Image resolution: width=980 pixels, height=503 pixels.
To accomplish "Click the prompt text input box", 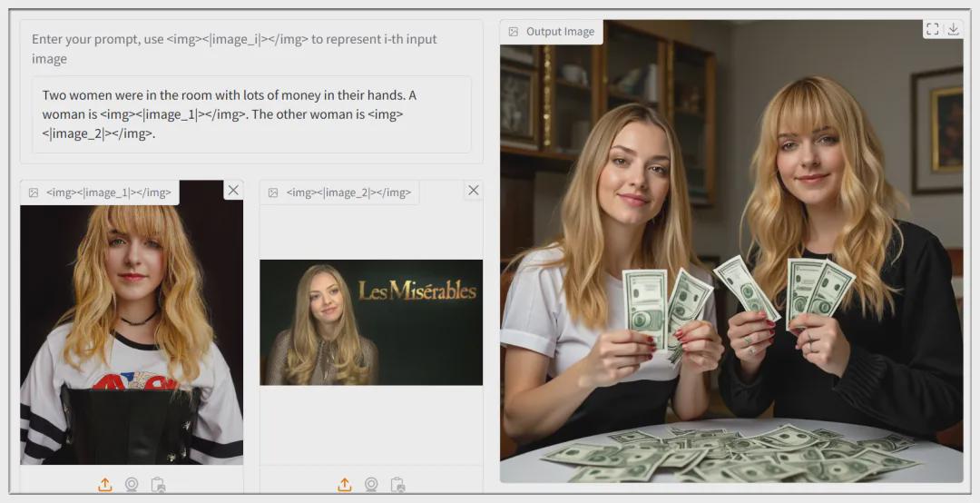I will pos(251,114).
